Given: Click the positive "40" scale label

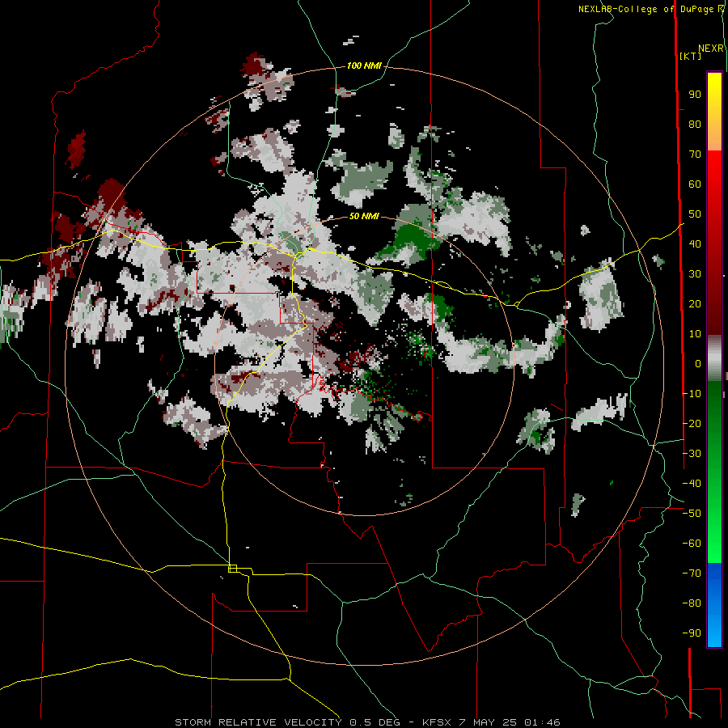Looking at the screenshot, I should [x=695, y=244].
